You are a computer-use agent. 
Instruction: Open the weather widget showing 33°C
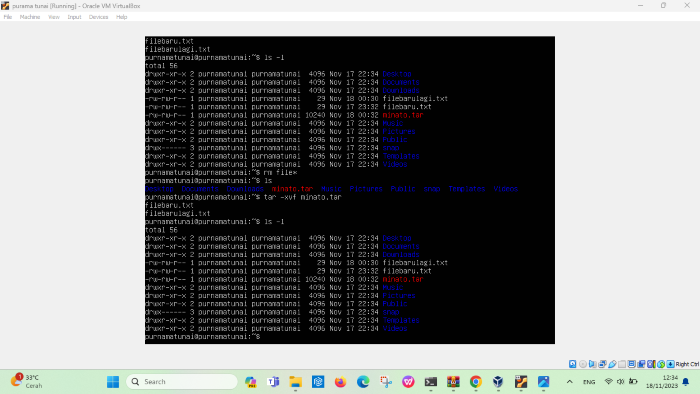tap(27, 382)
